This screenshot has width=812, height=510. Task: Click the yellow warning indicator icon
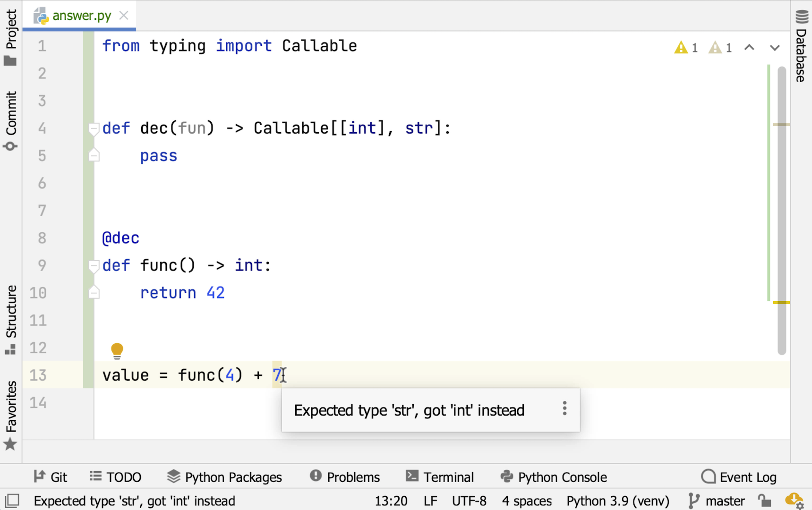point(681,48)
